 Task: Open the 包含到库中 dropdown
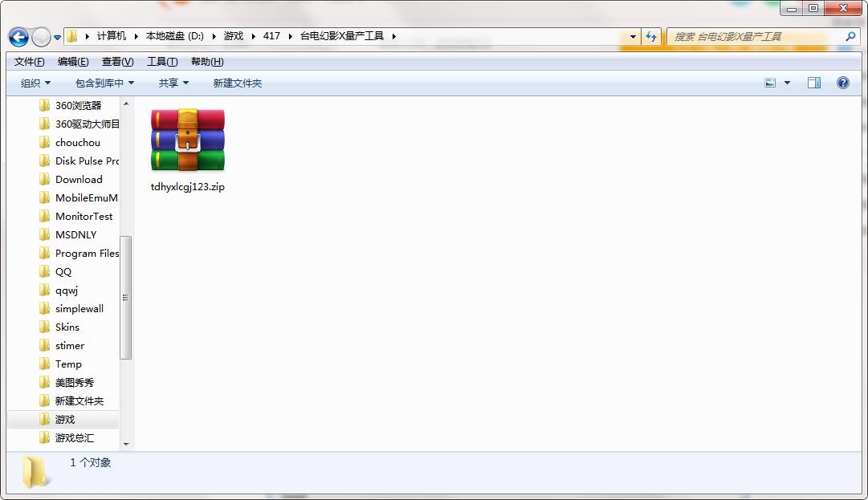tap(104, 83)
